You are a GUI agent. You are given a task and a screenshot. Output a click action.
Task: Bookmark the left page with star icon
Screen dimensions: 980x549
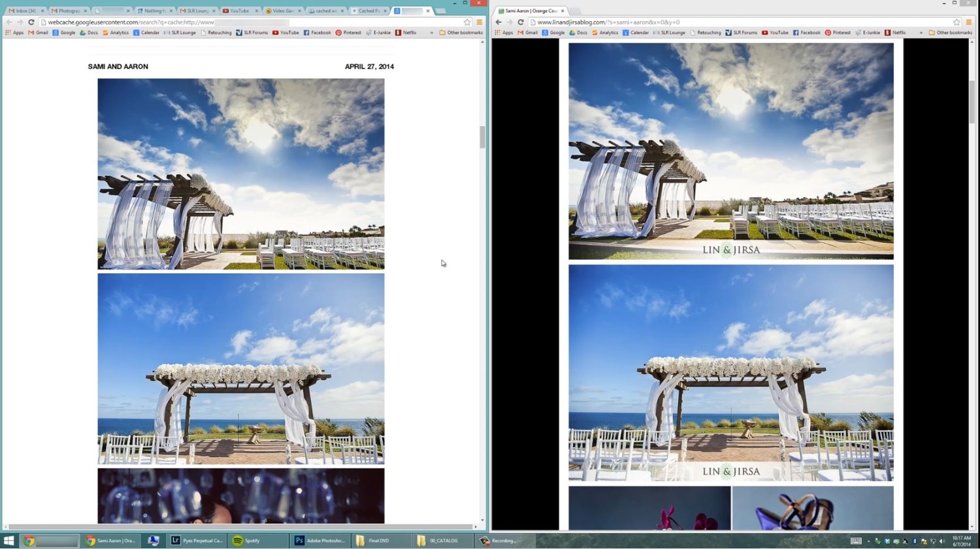[467, 22]
